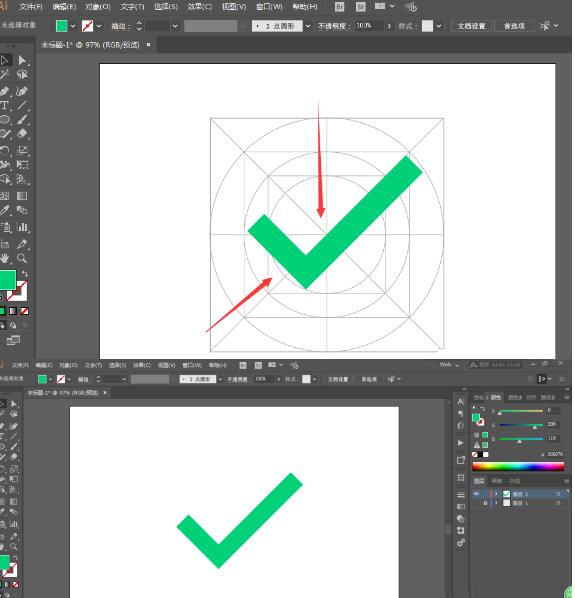Screen dimensions: 575x598
Task: Open 窗口(W) menu in top window
Action: [x=269, y=7]
